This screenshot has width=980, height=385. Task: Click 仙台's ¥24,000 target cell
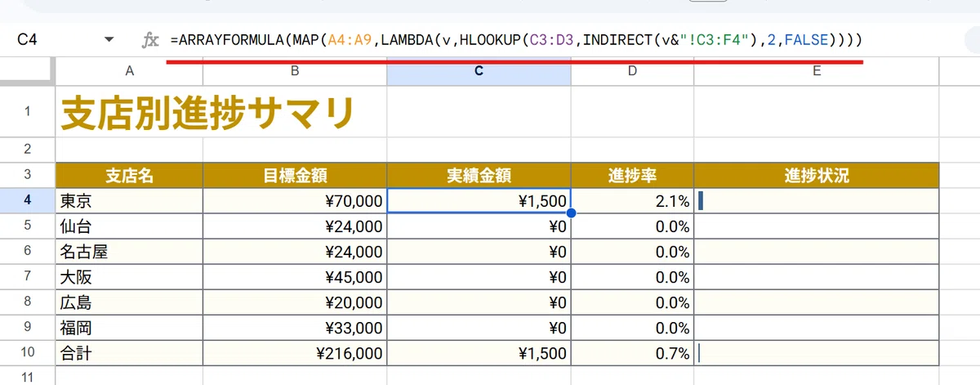295,226
